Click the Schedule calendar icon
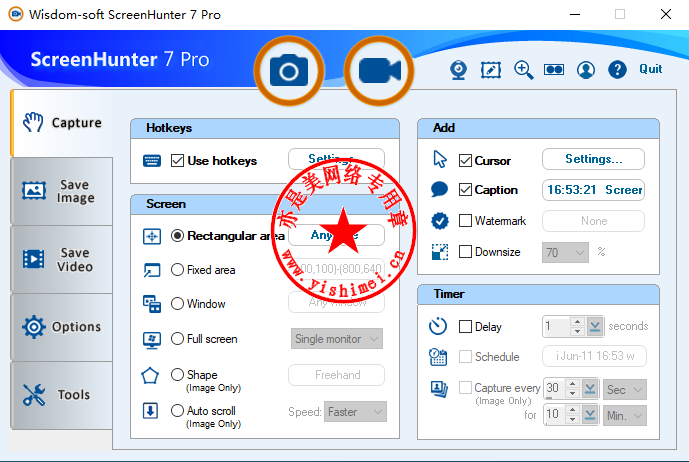 click(x=438, y=357)
